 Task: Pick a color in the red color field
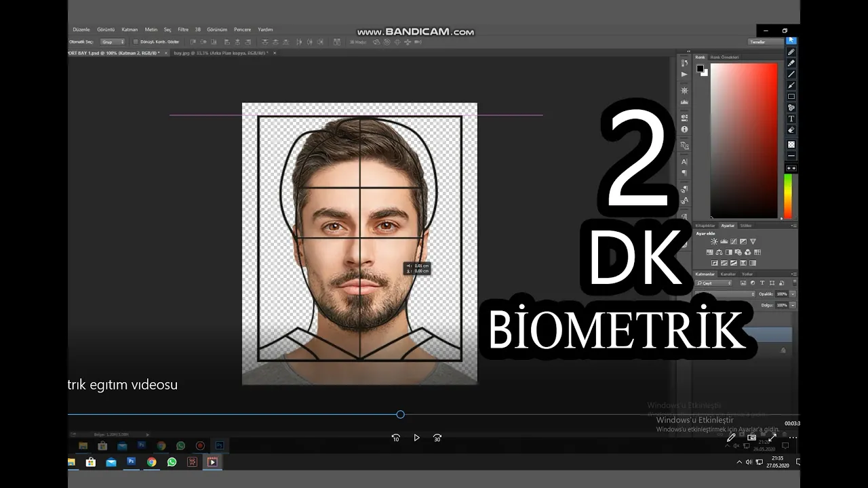[744, 141]
